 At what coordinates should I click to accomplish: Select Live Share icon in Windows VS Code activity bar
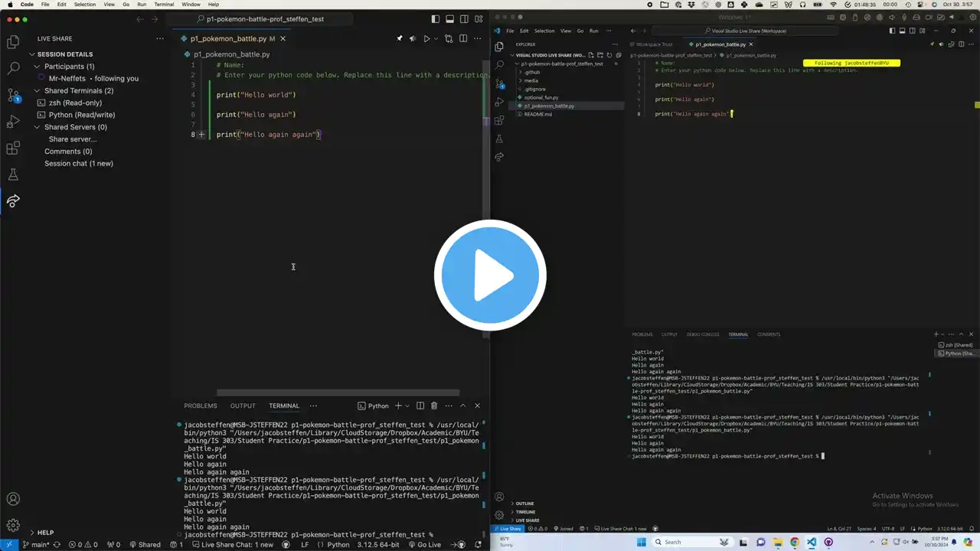[499, 157]
